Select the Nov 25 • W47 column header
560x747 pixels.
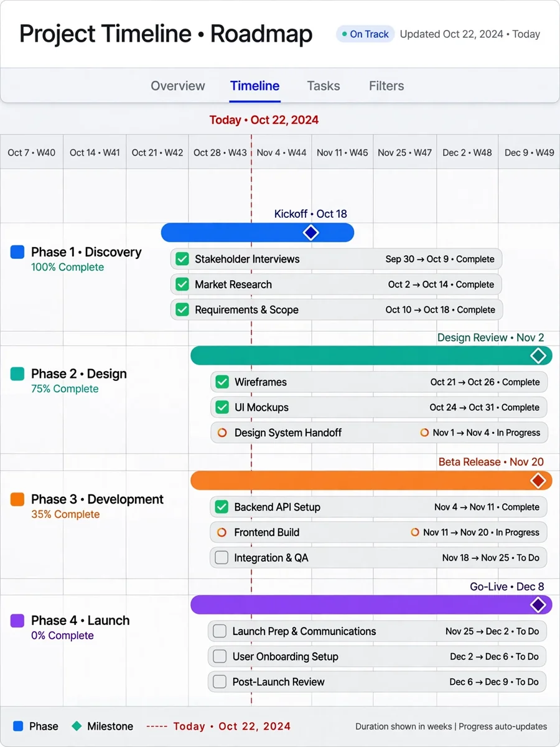tap(404, 153)
